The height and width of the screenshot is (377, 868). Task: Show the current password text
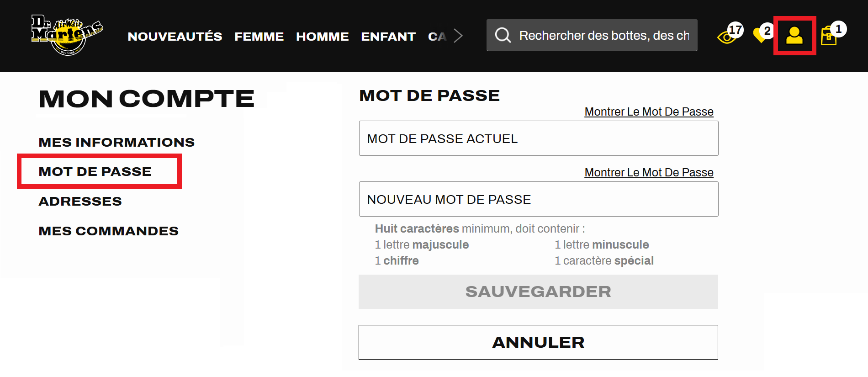[649, 112]
